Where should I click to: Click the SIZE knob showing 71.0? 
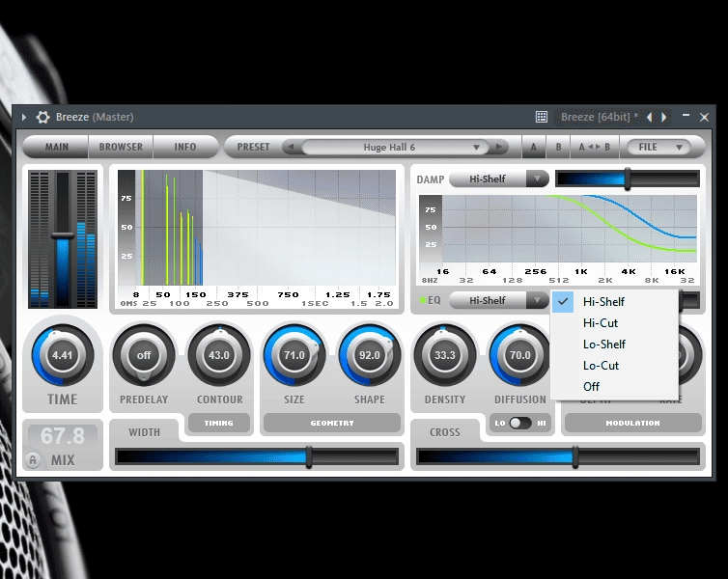coord(294,355)
